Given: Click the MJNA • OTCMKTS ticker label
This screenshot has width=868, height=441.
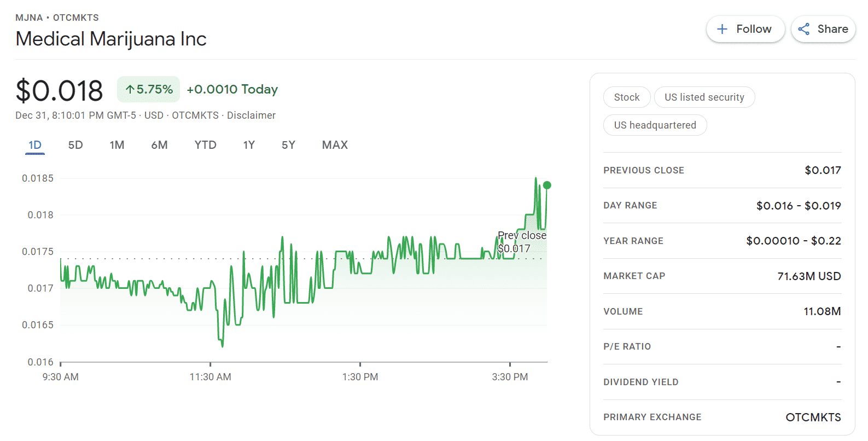Looking at the screenshot, I should pyautogui.click(x=57, y=18).
